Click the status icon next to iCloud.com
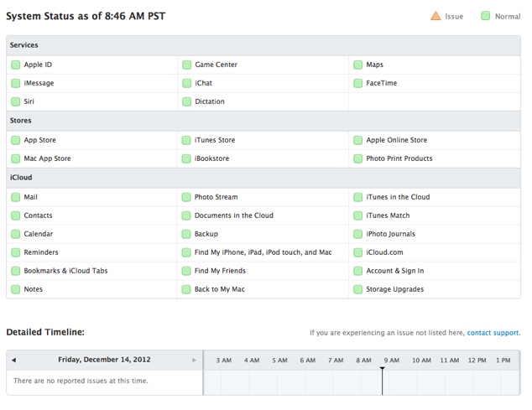The width and height of the screenshot is (532, 410). (x=358, y=252)
